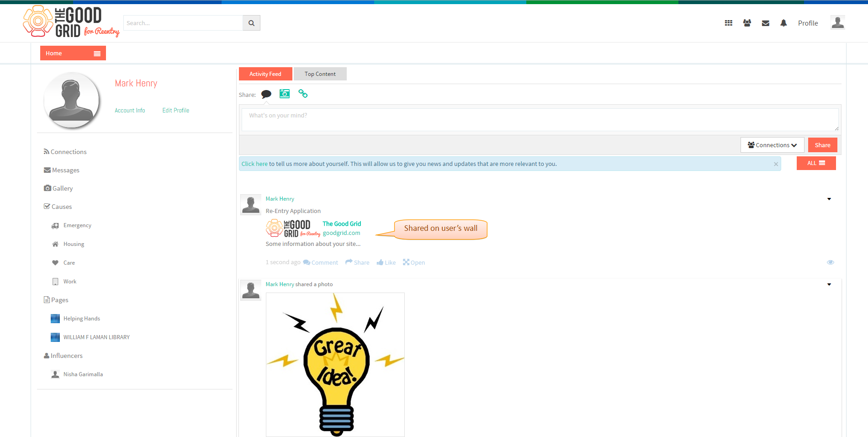The image size is (868, 437).
Task: Click Comment on the Re-Entry Application post
Action: (x=321, y=262)
